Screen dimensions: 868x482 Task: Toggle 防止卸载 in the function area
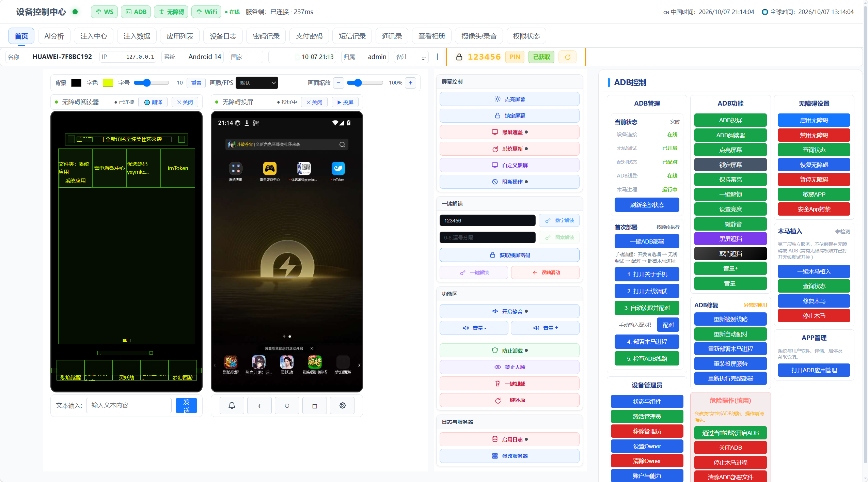[509, 351]
